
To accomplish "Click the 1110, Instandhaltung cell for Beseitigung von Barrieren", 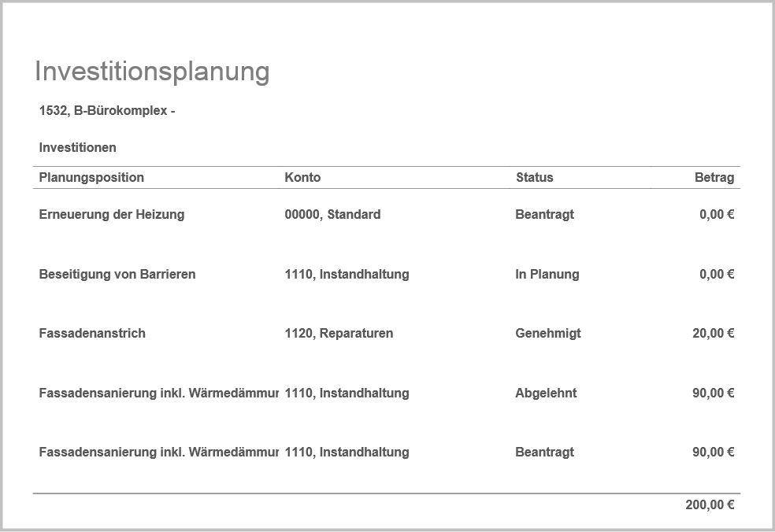I will coord(347,275).
